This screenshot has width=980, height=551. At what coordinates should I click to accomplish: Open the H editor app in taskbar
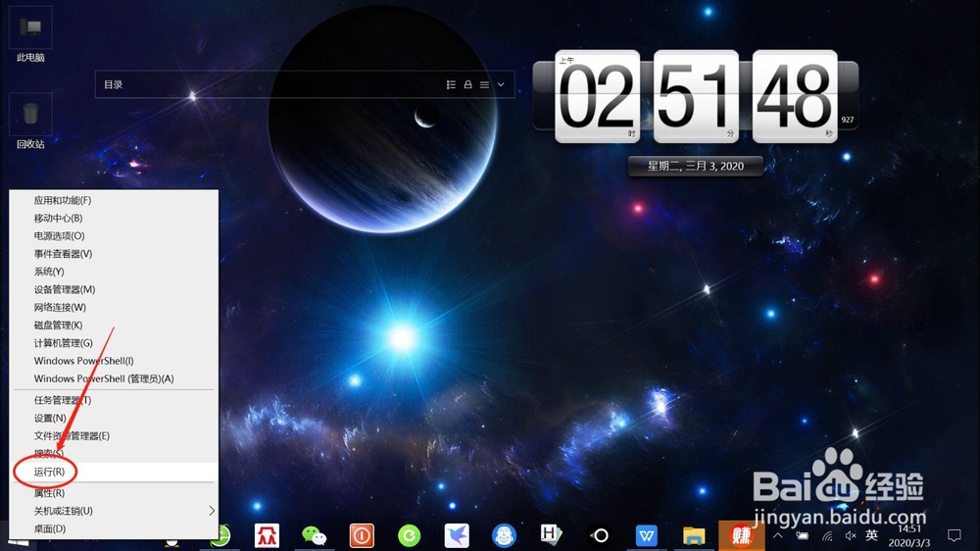[551, 534]
